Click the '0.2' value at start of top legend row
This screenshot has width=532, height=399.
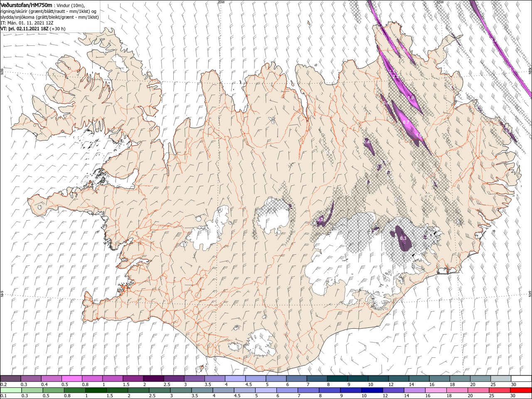click(x=3, y=384)
